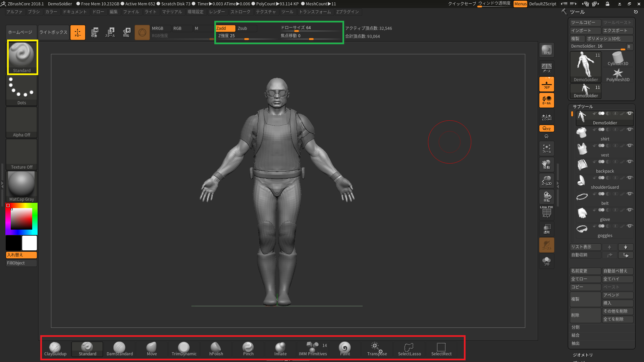
Task: Select the ClayBuildup brush tool
Action: [55, 348]
